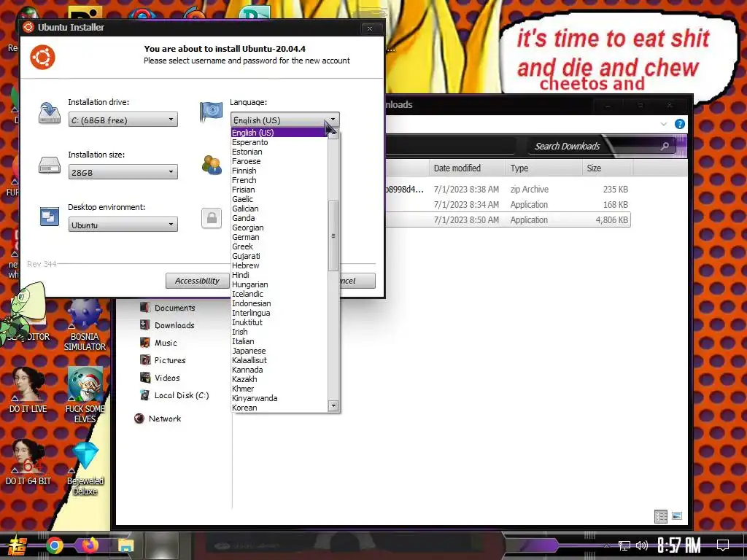Open the Start menu on the taskbar
The width and height of the screenshot is (747, 560).
[x=18, y=545]
